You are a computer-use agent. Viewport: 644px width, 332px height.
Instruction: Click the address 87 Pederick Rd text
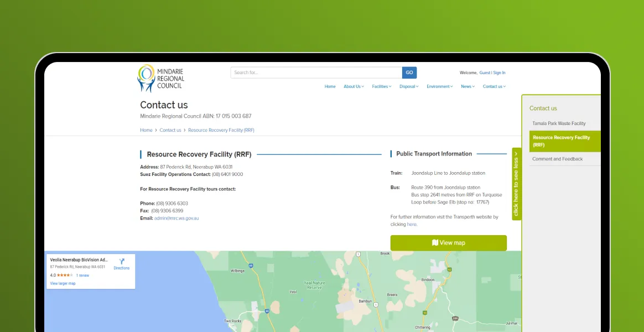pyautogui.click(x=196, y=167)
